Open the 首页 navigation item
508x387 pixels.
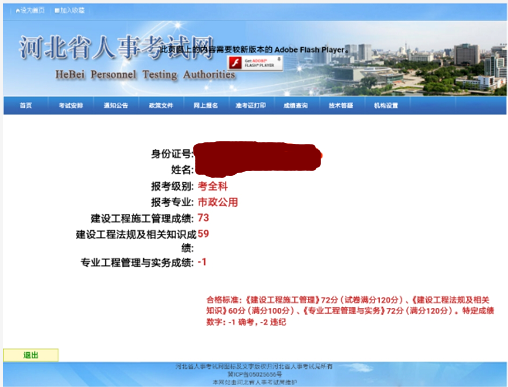tap(26, 105)
